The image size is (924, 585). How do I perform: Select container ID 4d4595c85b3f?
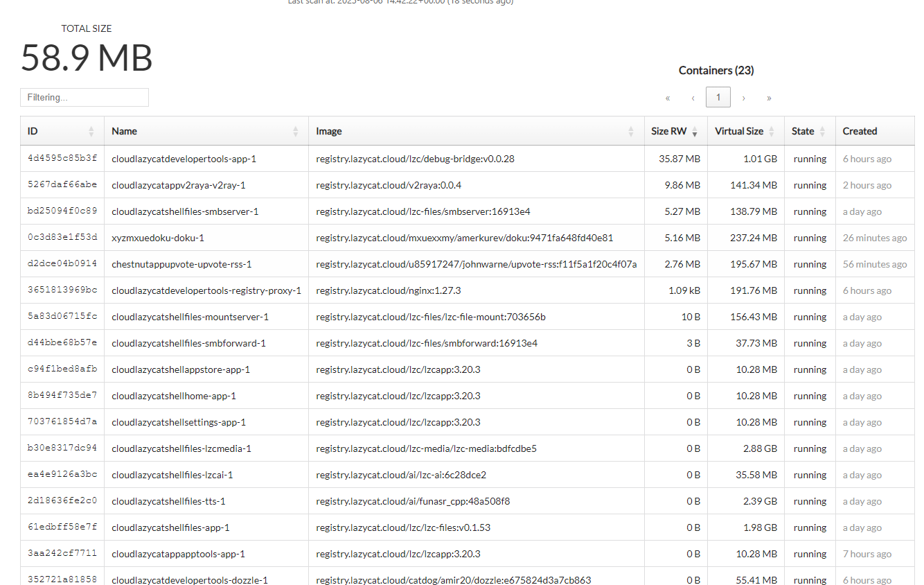[62, 159]
